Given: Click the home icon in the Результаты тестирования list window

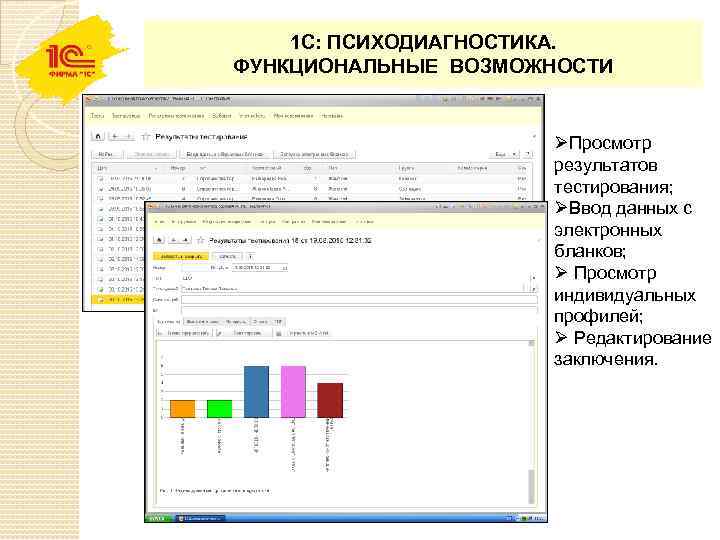Looking at the screenshot, I should [x=98, y=136].
